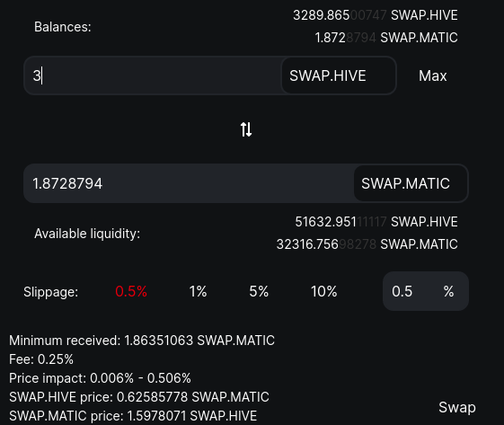Viewport: 504px width, 425px height.
Task: Click the custom slippage percentage field
Action: point(426,291)
